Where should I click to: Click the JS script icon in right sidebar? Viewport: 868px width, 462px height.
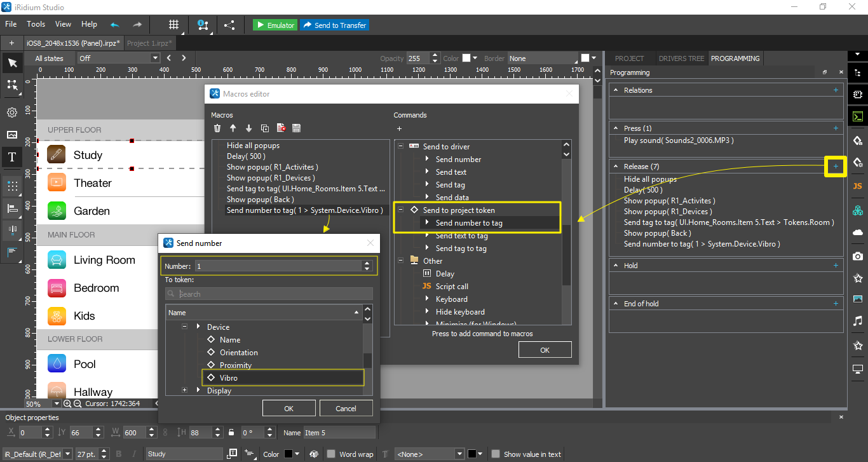[857, 187]
